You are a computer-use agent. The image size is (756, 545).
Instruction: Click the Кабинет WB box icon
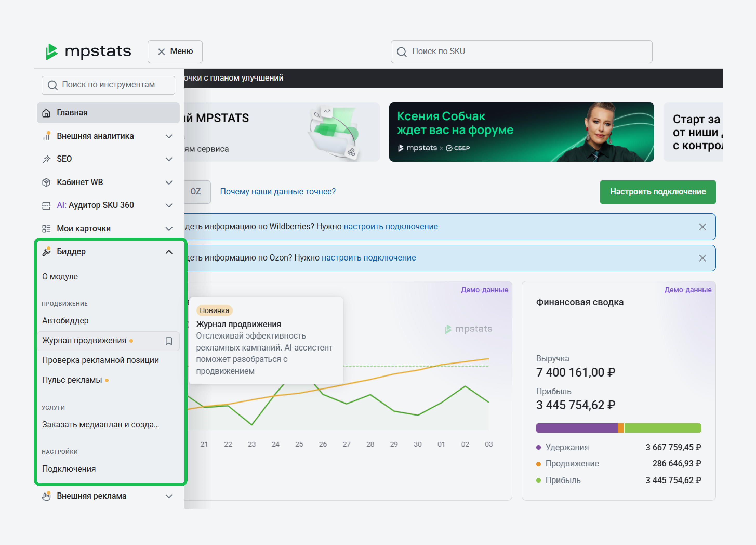point(46,183)
